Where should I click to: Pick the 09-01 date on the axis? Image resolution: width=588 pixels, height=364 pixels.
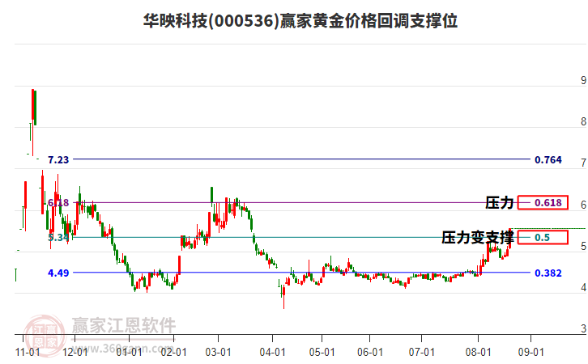(530, 353)
